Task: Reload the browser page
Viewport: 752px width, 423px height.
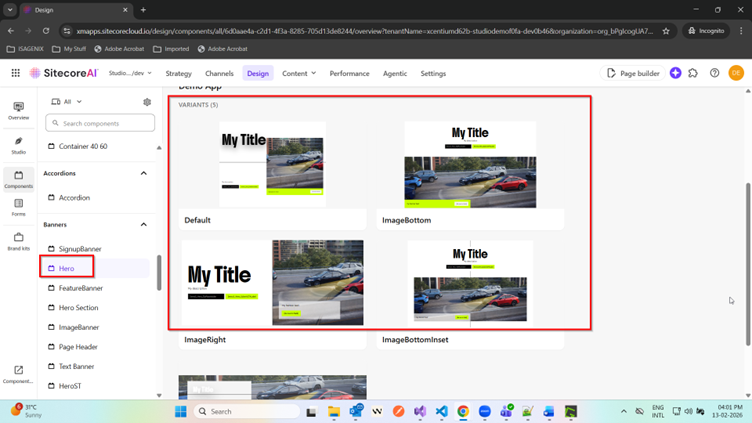Action: (46, 31)
